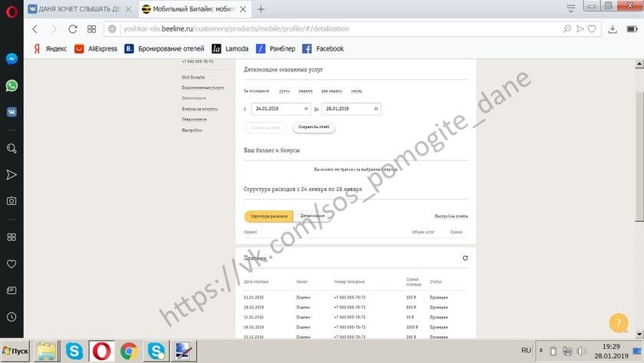Click the yellow help question mark bubble
Viewport: 644px width, 363px height.
618,323
